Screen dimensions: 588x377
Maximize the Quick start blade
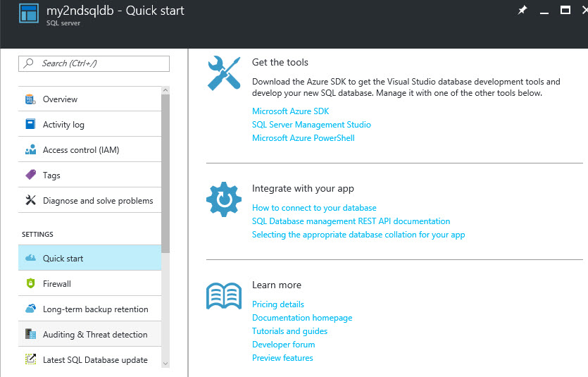565,10
